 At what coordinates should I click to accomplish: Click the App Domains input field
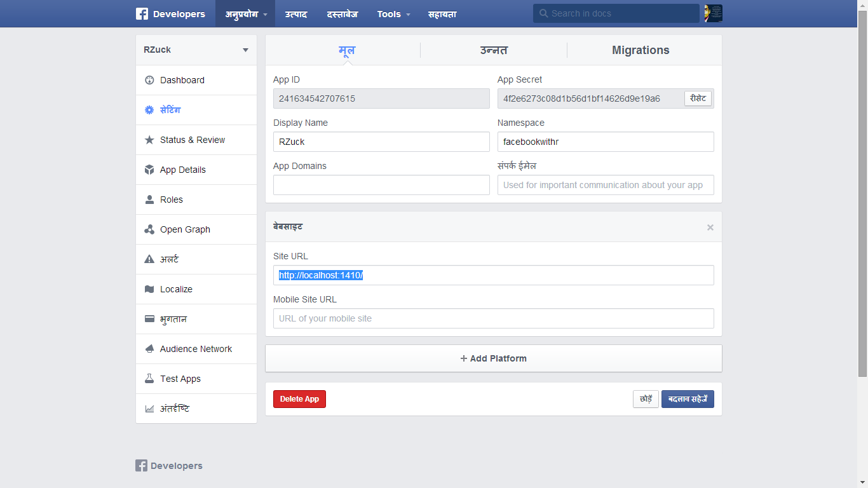[x=381, y=185]
